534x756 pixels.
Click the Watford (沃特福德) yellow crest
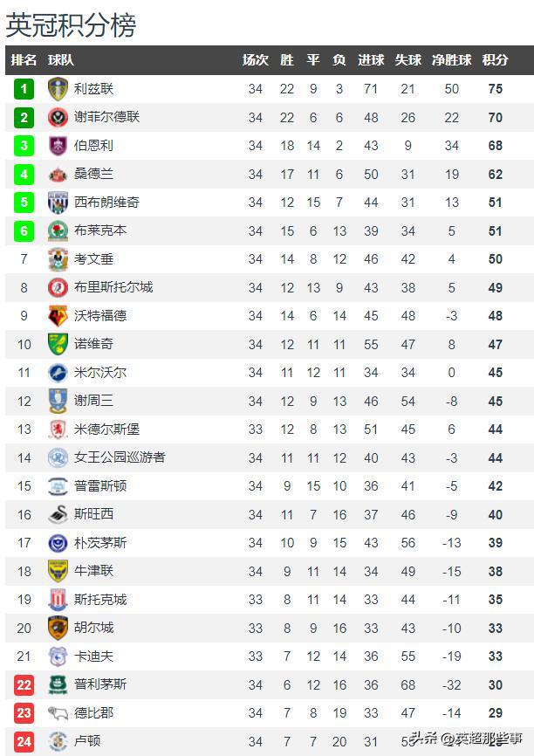58,316
